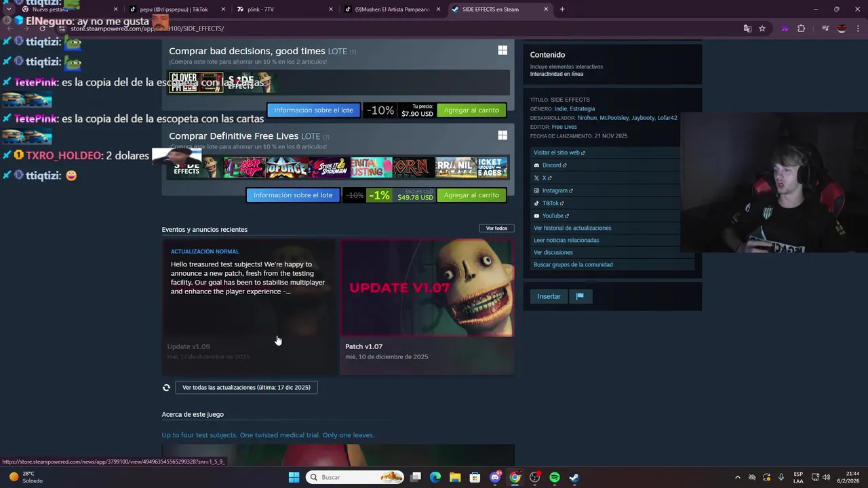868x488 pixels.
Task: Click the Ver todos button
Action: (496, 228)
